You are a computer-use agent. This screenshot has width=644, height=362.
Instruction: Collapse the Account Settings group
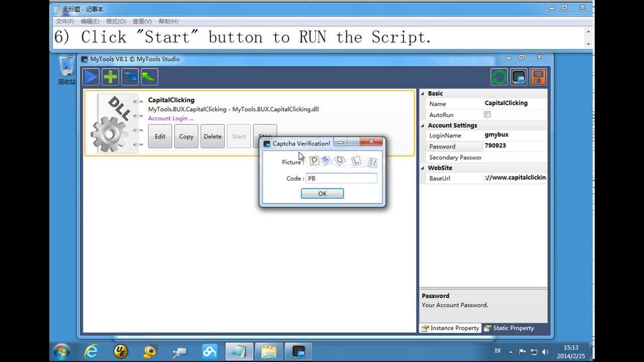pos(423,126)
